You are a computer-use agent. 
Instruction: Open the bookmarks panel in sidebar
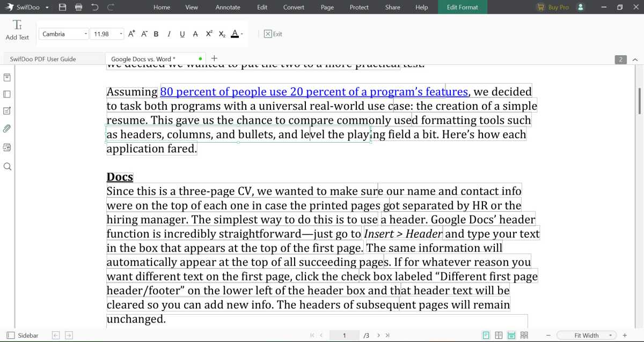tap(8, 77)
